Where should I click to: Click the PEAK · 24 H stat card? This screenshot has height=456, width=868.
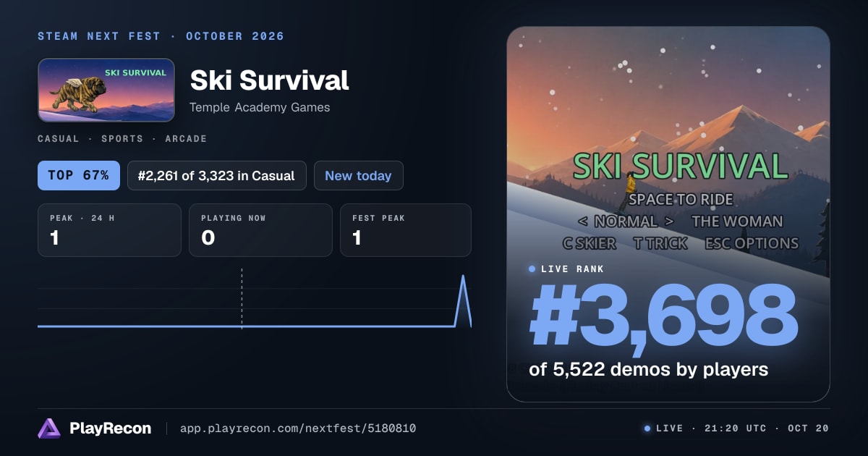[109, 230]
